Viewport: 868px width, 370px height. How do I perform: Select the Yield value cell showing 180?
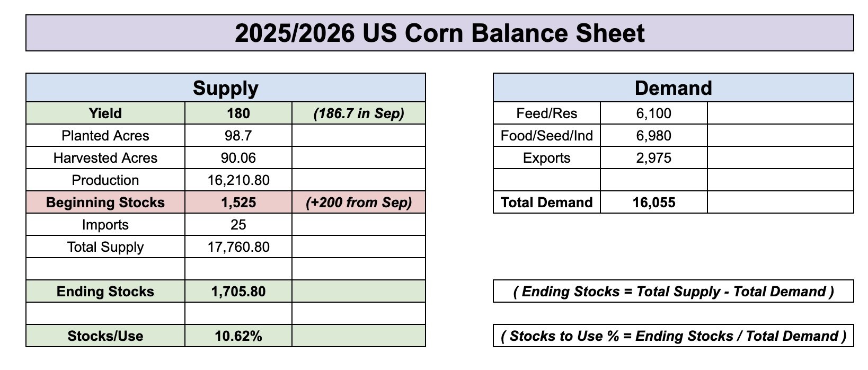click(238, 113)
